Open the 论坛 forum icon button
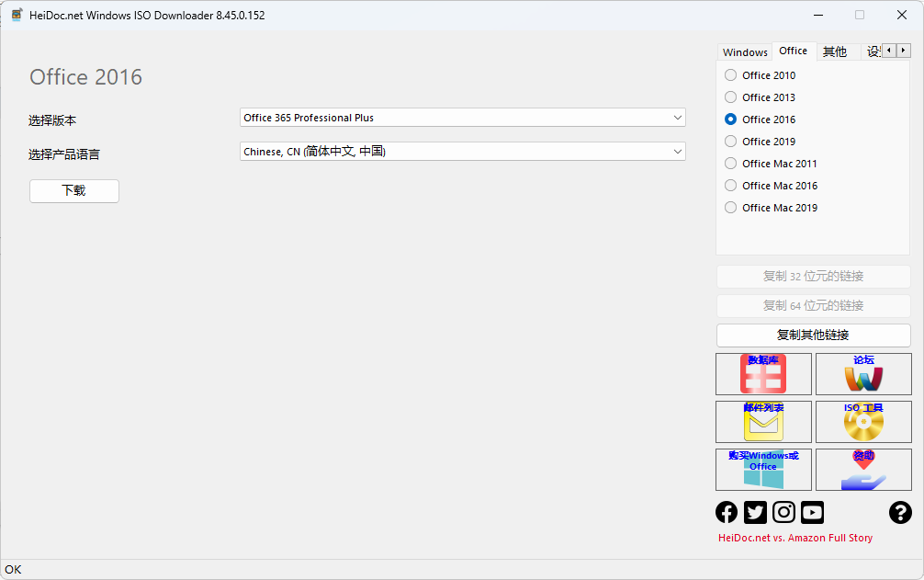Viewport: 924px width, 580px height. pyautogui.click(x=863, y=374)
